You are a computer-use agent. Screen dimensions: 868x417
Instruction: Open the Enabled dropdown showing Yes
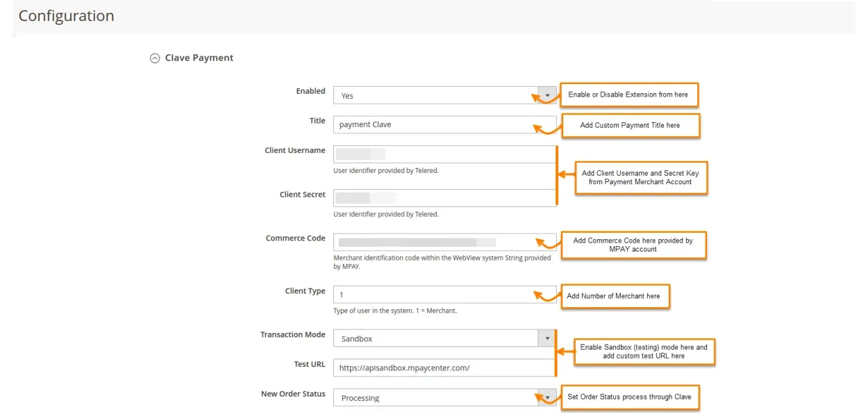point(444,96)
